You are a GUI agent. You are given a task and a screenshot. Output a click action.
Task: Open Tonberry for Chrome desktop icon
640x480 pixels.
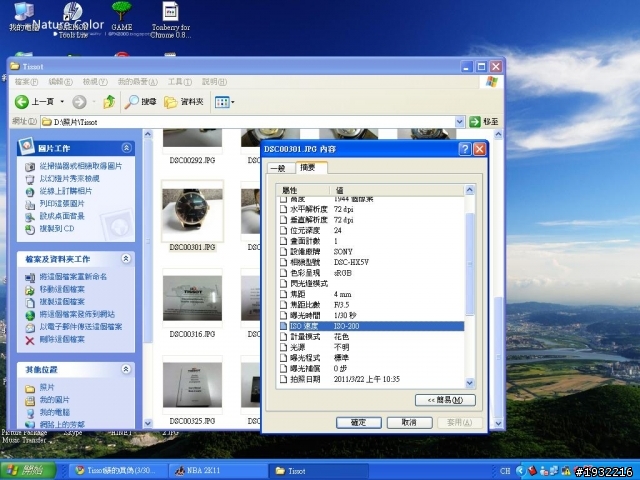click(171, 20)
